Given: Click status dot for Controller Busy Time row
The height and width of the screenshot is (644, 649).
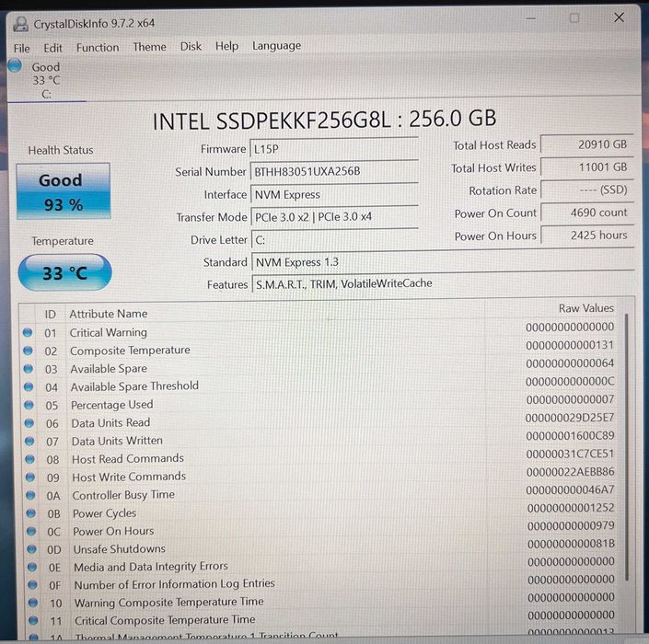Looking at the screenshot, I should click(30, 495).
